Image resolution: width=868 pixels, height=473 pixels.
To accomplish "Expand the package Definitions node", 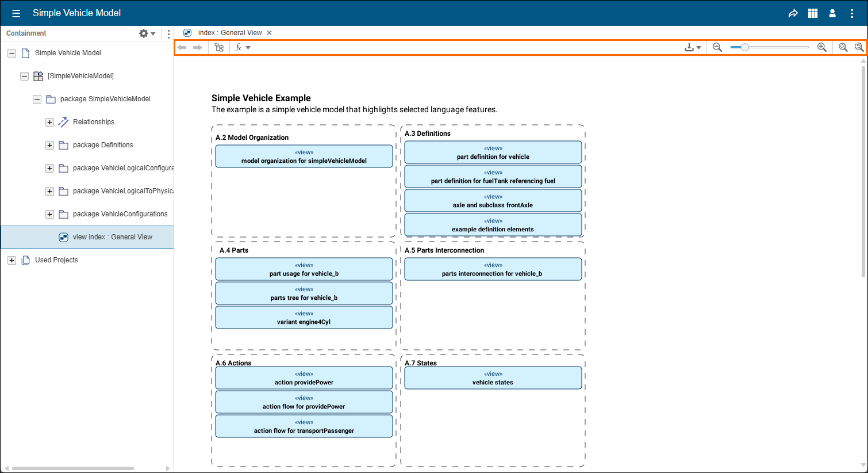I will point(49,145).
